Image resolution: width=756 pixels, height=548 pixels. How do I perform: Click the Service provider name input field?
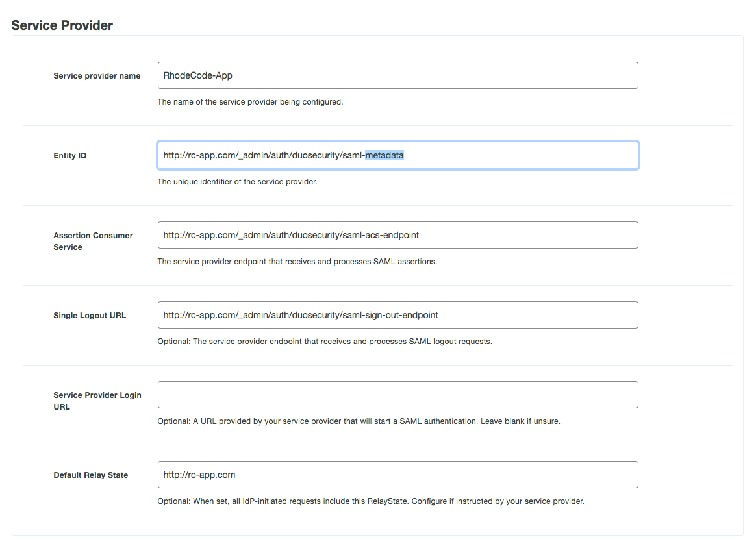tap(397, 75)
